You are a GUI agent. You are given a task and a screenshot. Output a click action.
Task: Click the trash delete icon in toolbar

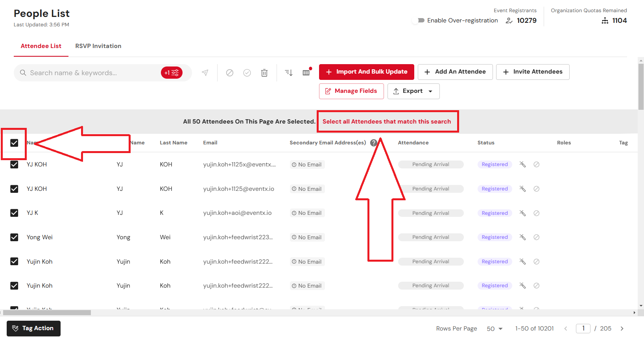[264, 73]
